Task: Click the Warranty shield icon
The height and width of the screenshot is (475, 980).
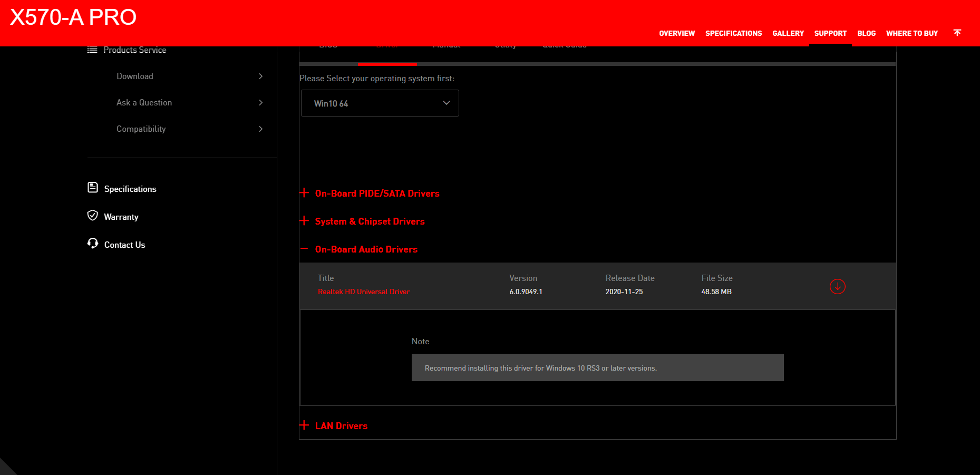Action: click(x=93, y=216)
